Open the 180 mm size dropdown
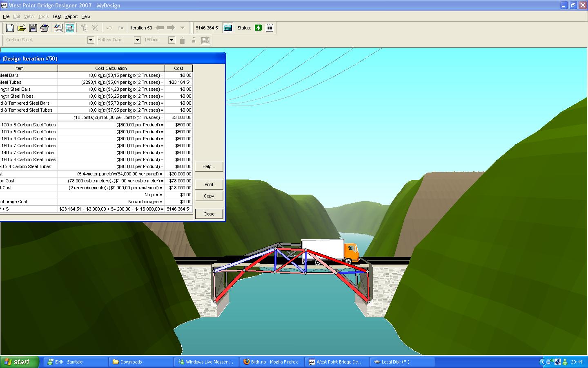 click(x=171, y=40)
